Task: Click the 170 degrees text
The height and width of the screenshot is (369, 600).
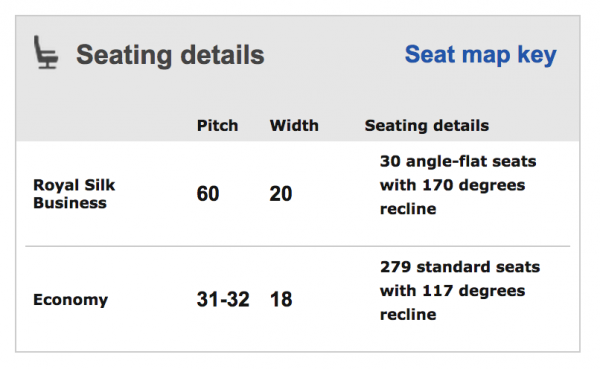Action: click(x=474, y=185)
